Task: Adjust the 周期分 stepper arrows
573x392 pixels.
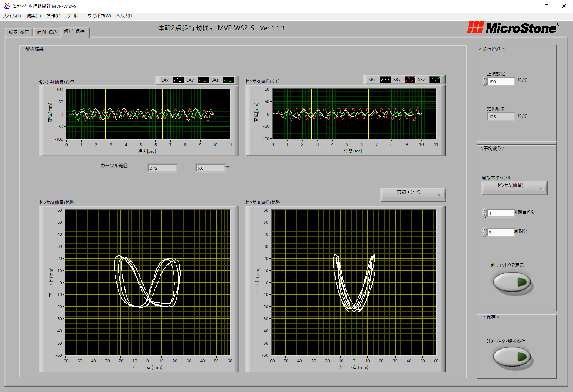Action: [x=485, y=232]
